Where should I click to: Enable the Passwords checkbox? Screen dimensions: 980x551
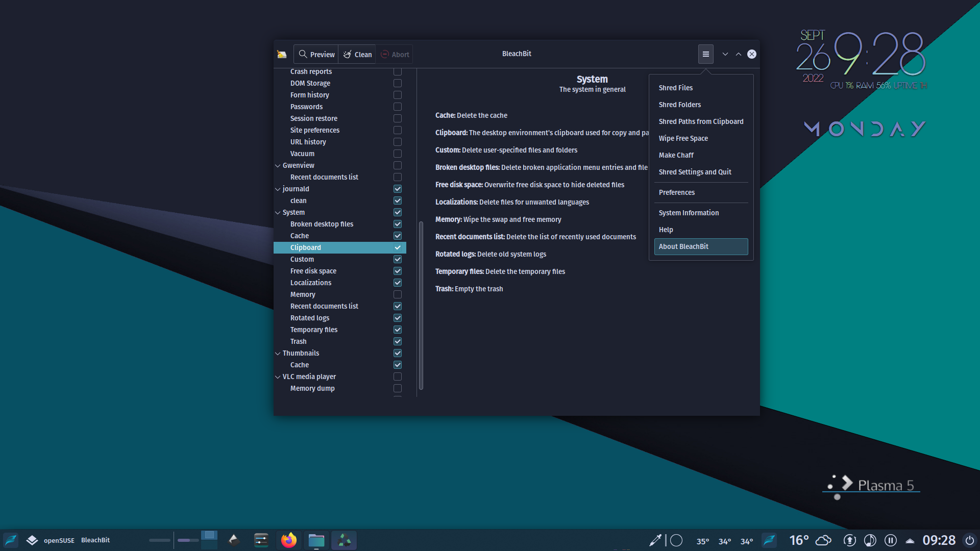(398, 107)
